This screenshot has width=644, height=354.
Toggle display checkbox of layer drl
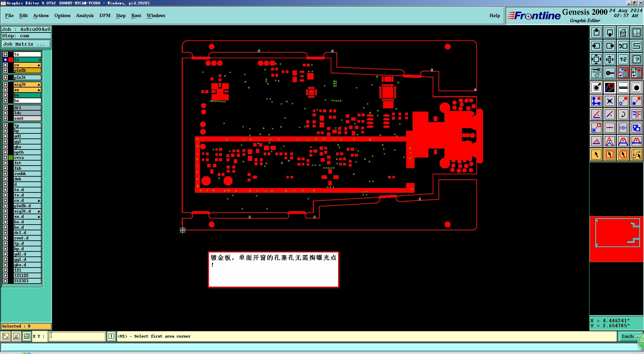pos(5,108)
